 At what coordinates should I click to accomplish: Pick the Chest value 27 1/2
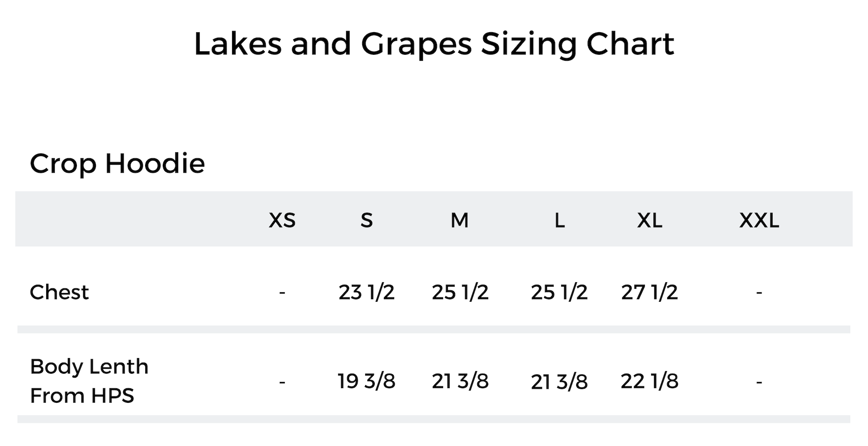click(649, 292)
